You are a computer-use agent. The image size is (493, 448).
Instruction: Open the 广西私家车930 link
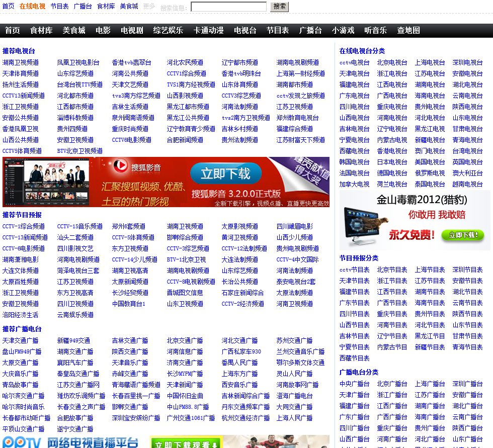click(x=241, y=351)
